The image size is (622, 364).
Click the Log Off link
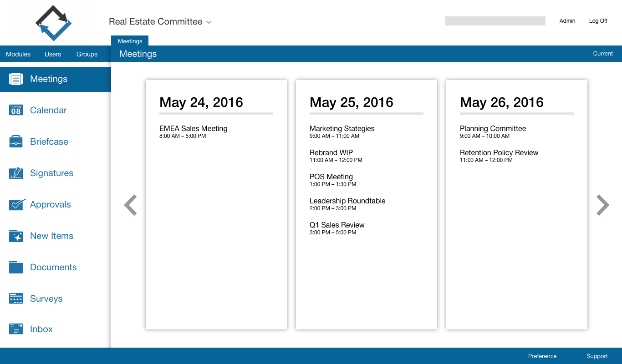click(598, 21)
